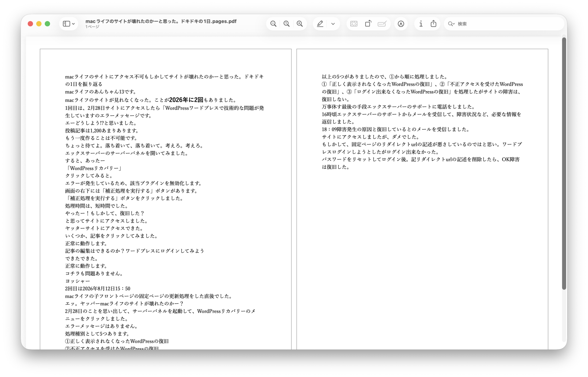Viewport: 588px width, 377px height.
Task: Reset the view to actual size
Action: coord(287,24)
